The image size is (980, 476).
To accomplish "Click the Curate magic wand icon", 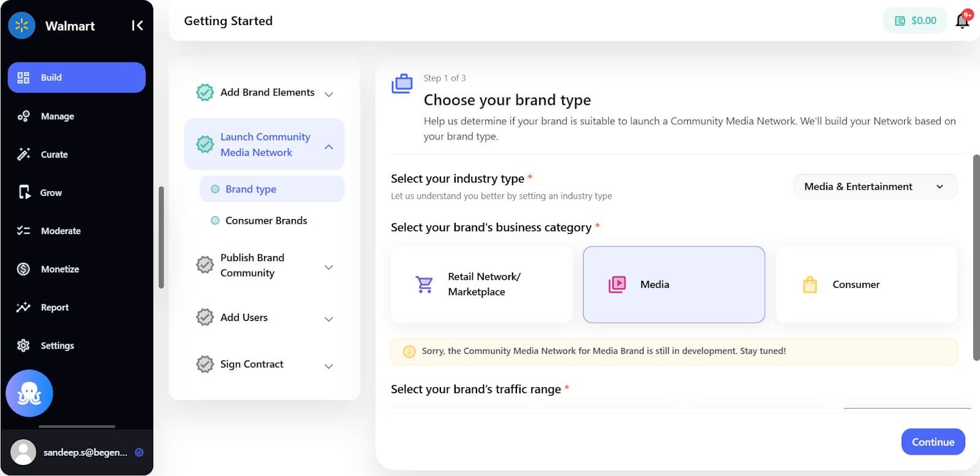I will (x=23, y=154).
